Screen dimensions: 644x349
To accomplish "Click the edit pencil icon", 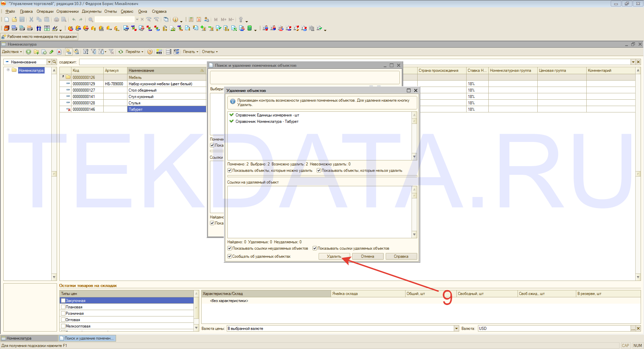I will click(51, 52).
